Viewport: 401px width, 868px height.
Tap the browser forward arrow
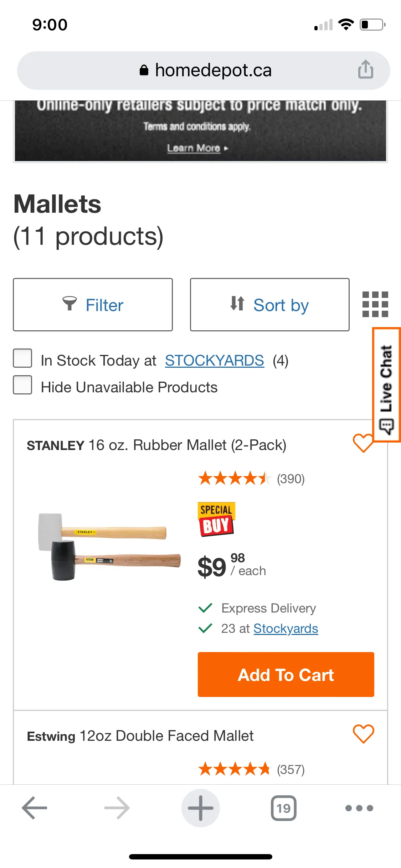click(117, 808)
